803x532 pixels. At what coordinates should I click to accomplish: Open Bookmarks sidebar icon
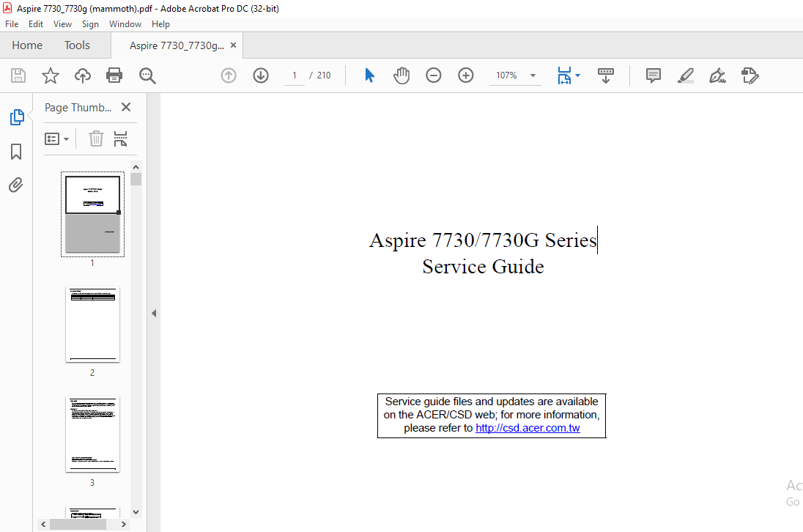[x=16, y=152]
